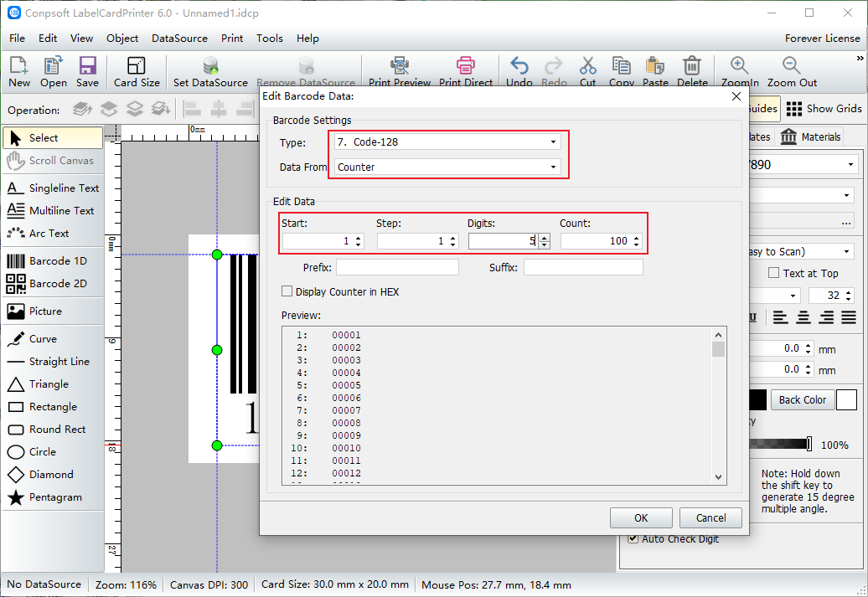868x597 pixels.
Task: Pick the Triangle shape tool
Action: 53,384
